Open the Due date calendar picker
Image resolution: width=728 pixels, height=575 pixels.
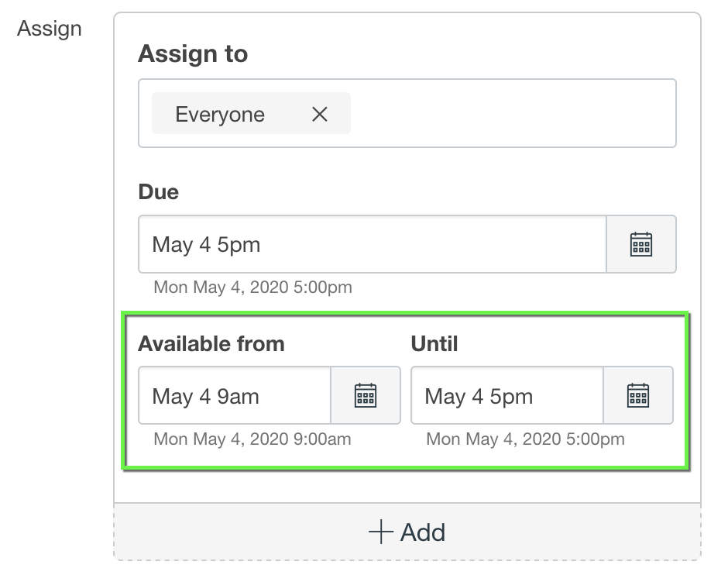(x=640, y=244)
